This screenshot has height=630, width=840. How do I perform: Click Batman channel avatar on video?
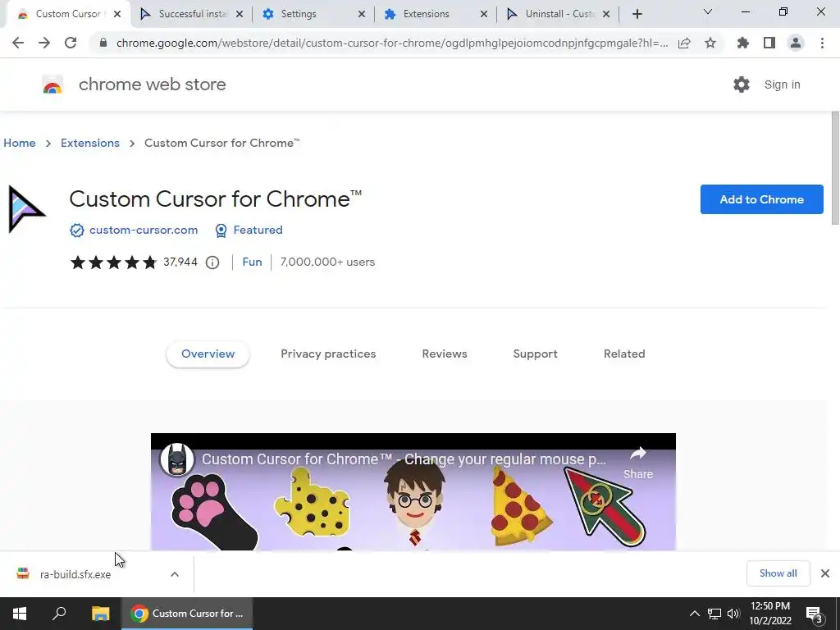point(177,459)
